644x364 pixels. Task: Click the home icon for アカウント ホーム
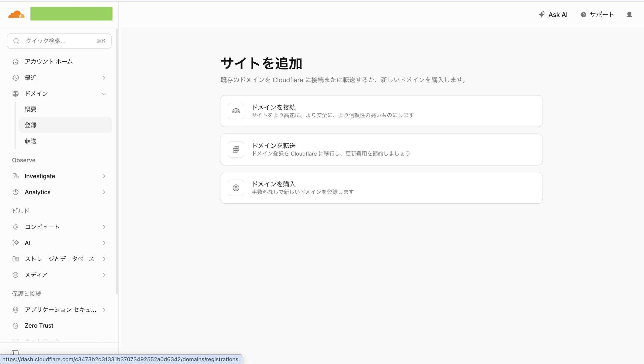click(x=16, y=62)
